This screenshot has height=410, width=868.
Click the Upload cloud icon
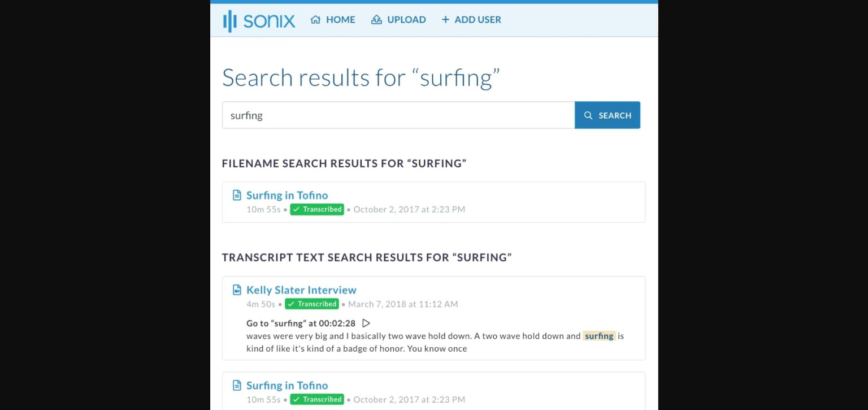tap(376, 19)
